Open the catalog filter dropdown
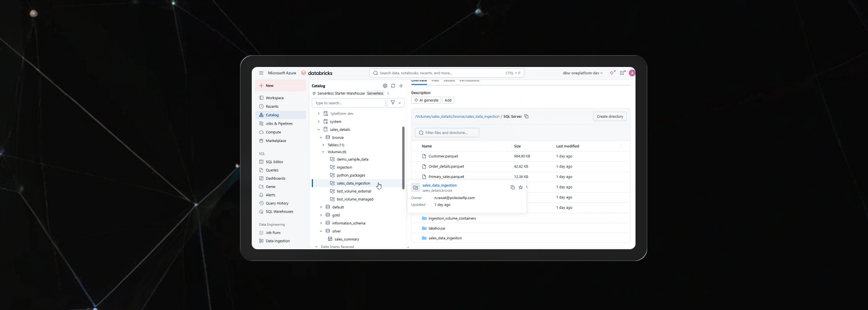This screenshot has height=310, width=868. coord(396,103)
